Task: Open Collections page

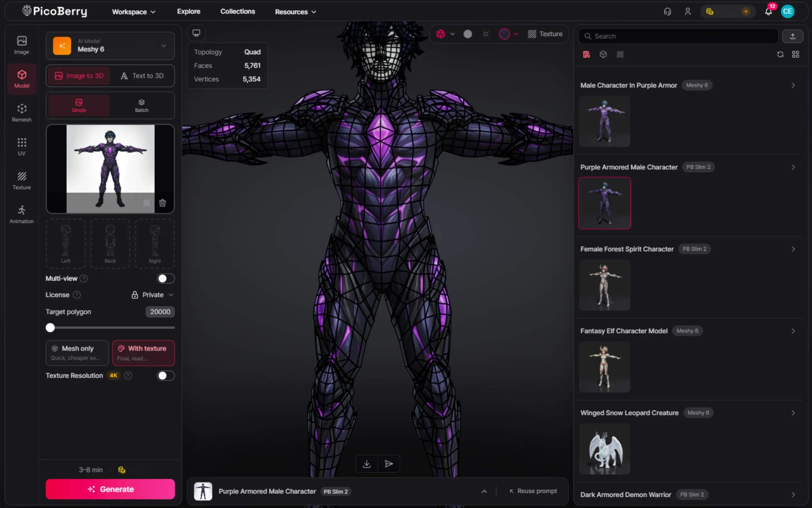Action: (238, 11)
